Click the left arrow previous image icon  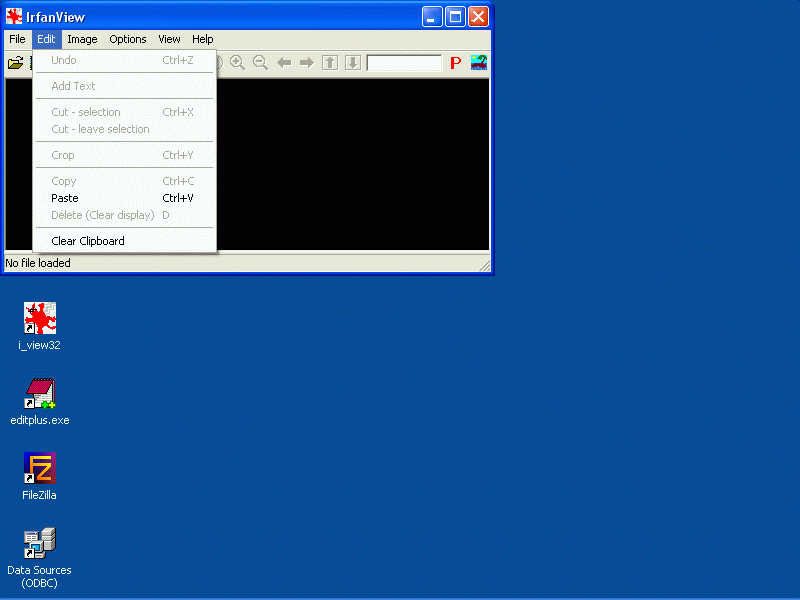pos(284,63)
